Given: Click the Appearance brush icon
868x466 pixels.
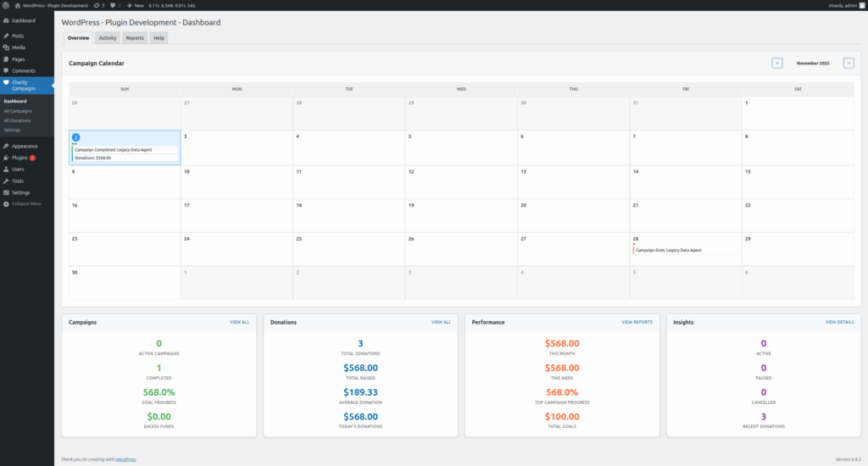Looking at the screenshot, I should point(6,146).
